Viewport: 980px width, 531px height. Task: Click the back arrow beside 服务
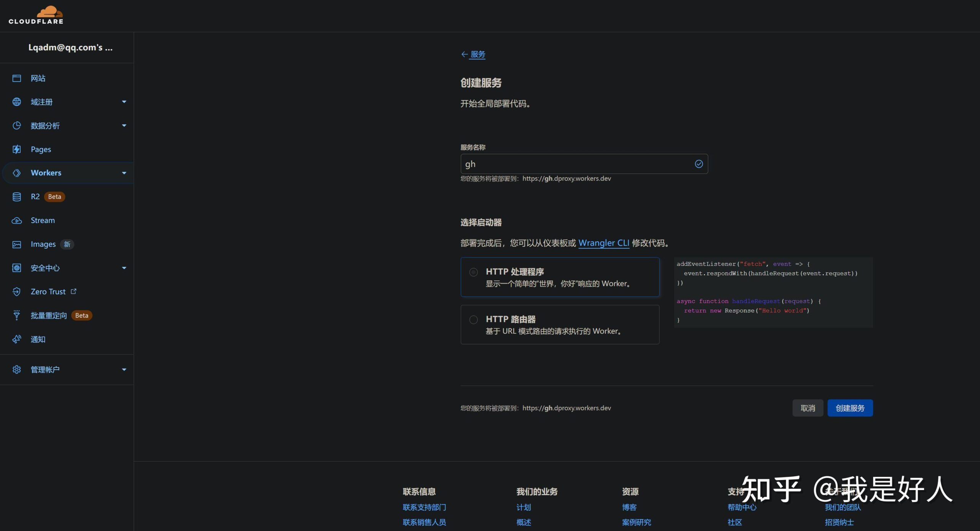464,54
